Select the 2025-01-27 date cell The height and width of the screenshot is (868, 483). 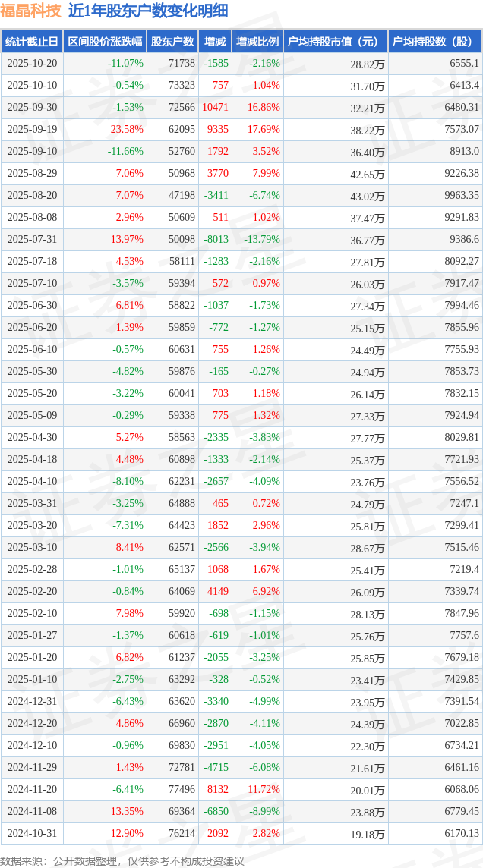[x=32, y=636]
